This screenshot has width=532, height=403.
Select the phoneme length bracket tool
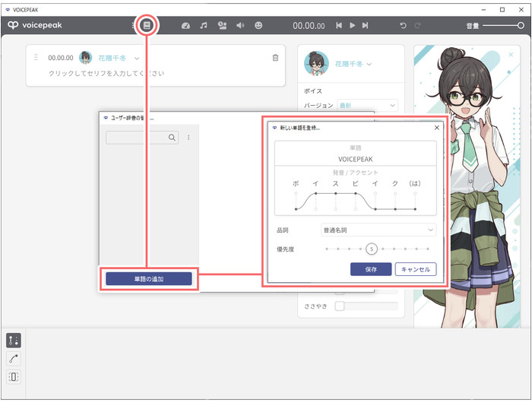tap(14, 376)
